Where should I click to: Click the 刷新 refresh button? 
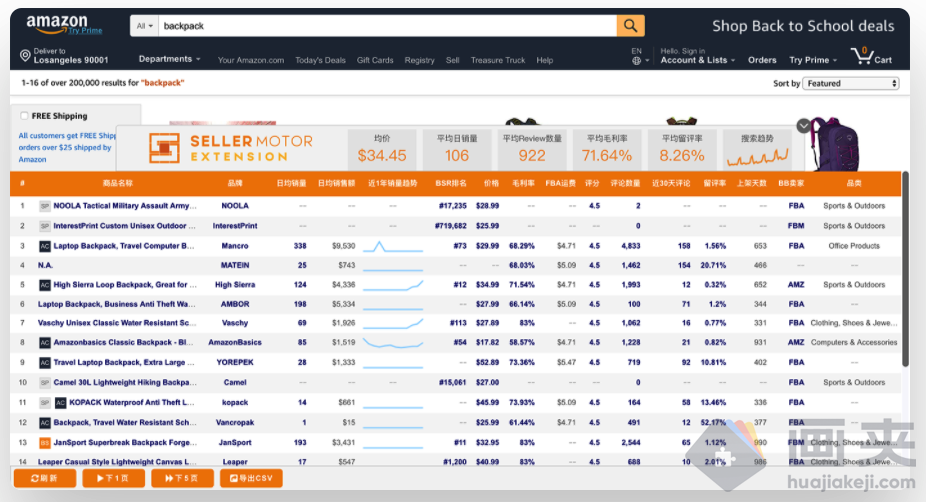click(45, 479)
